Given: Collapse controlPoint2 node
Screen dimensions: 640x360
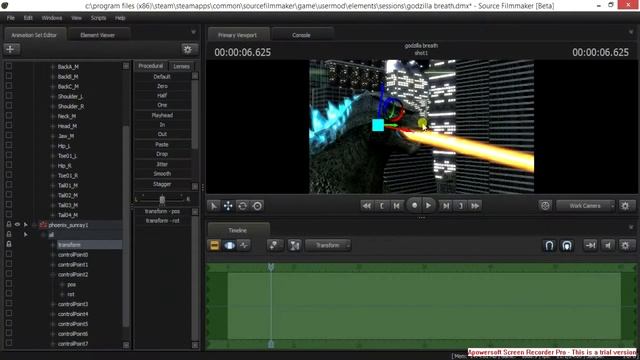Looking at the screenshot, I should click(x=53, y=275).
